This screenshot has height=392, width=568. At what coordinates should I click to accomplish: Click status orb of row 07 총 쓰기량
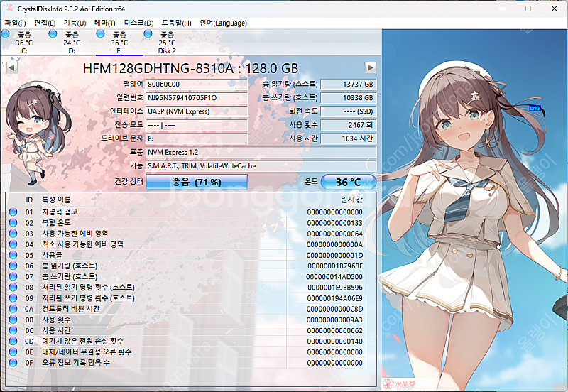(x=13, y=276)
